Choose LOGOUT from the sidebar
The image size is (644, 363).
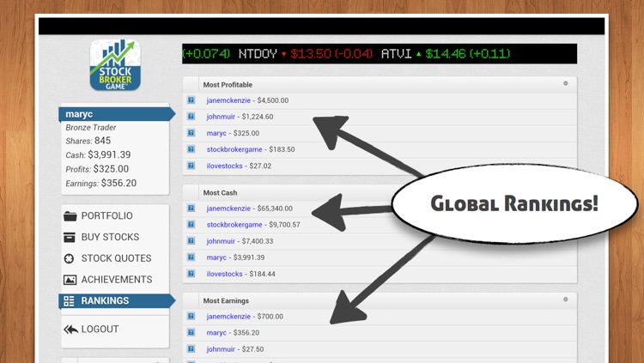point(100,330)
